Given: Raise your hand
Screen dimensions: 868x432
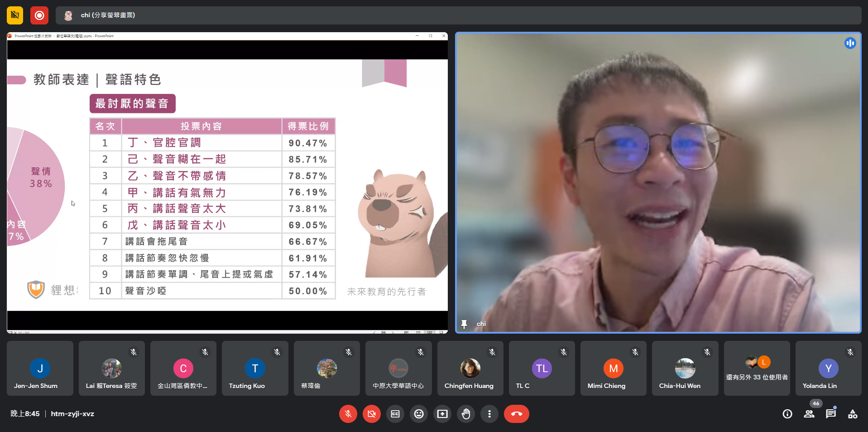Looking at the screenshot, I should click(466, 414).
